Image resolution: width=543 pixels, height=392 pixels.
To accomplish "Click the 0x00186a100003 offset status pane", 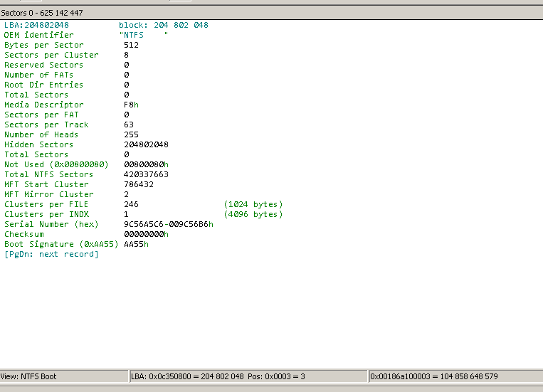I will (455, 376).
